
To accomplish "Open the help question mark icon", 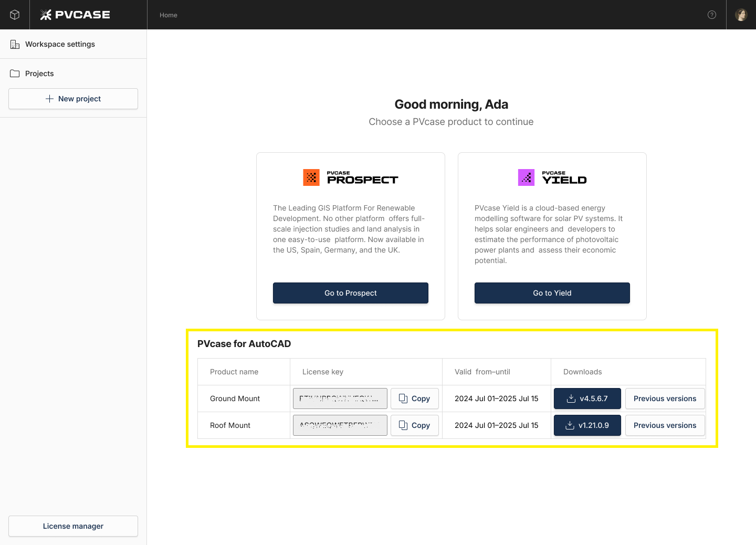I will coord(712,15).
